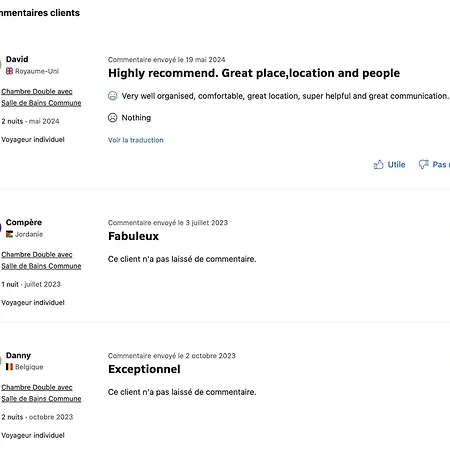This screenshot has height=450, width=450.
Task: Click the Fabuleux review title
Action: (134, 236)
